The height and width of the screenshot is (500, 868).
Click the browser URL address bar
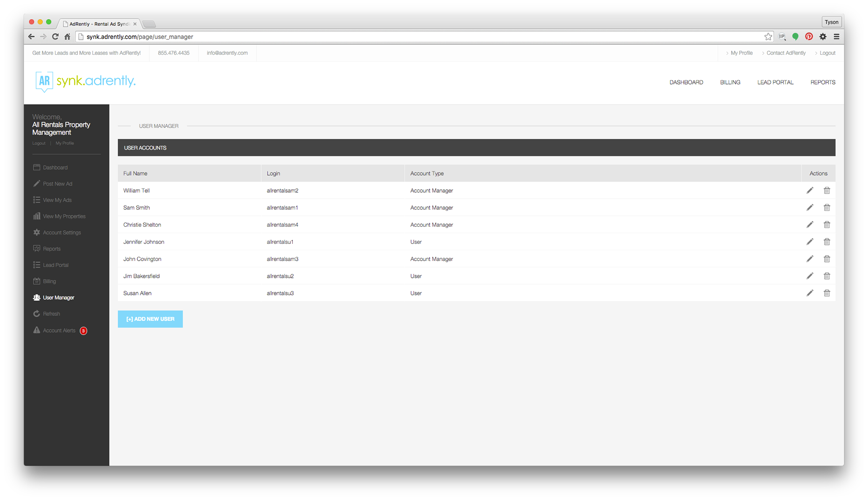[407, 37]
